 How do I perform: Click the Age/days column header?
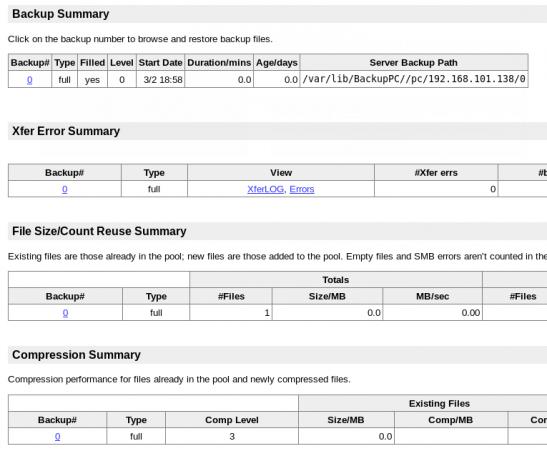coord(277,63)
